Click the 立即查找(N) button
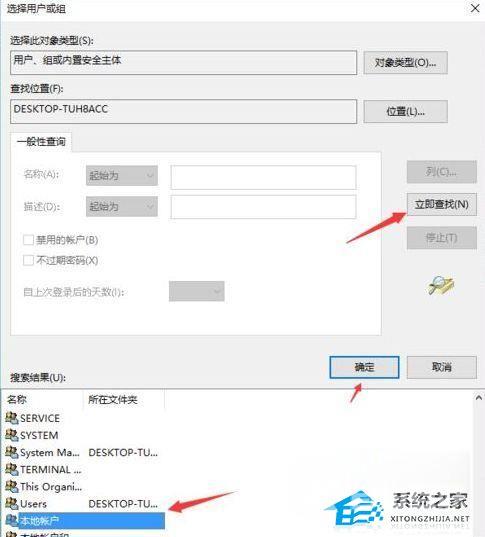Viewport: 485px width, 537px height. [x=442, y=204]
